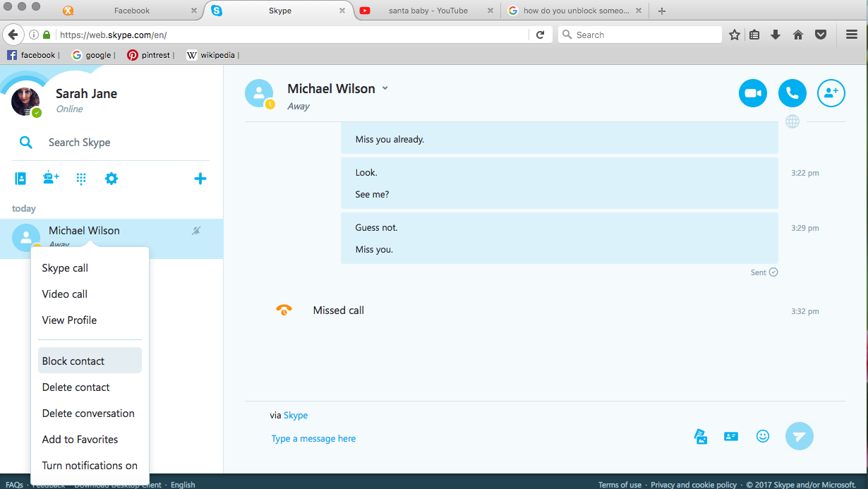This screenshot has width=868, height=489.
Task: Click the site information icon in address bar
Action: coord(34,35)
